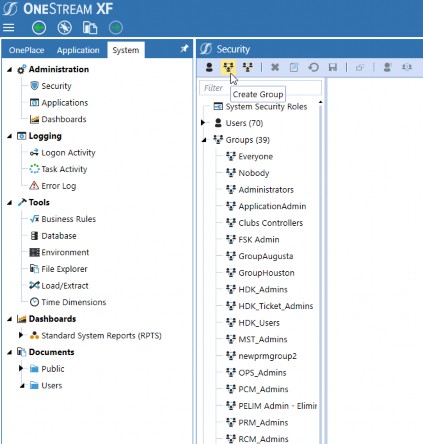The image size is (423, 444).
Task: Click the Filter input field
Action: (260, 88)
